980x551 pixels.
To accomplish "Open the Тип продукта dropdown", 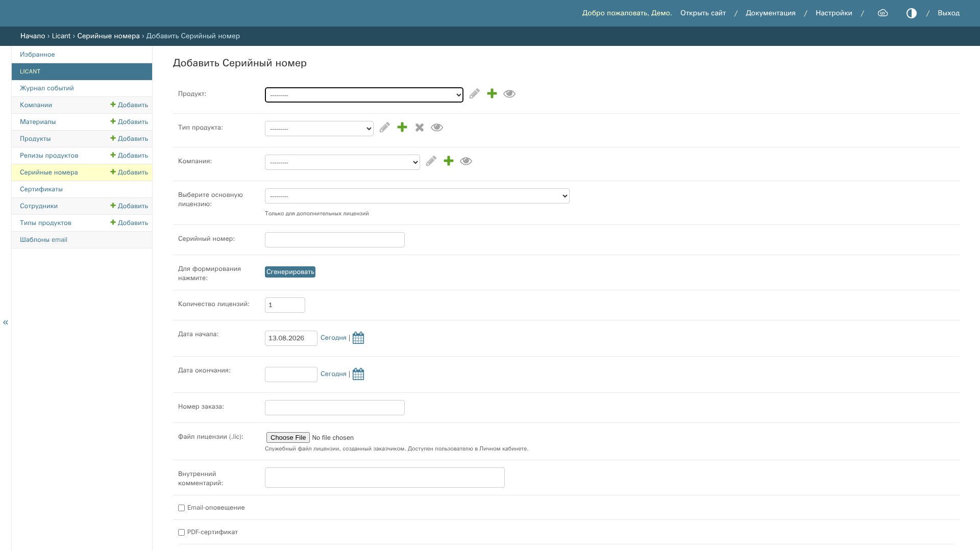I will click(x=319, y=129).
